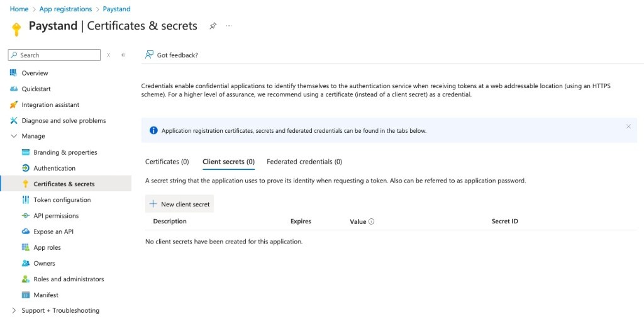Expand Support + Troubleshooting section

coord(14,310)
